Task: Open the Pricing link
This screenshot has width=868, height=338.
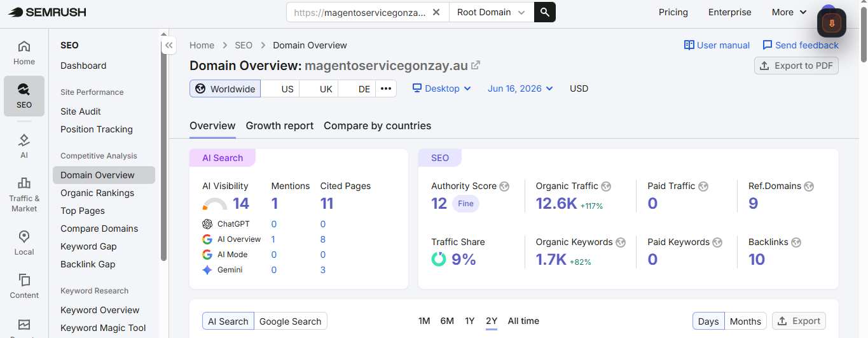Action: pos(673,12)
